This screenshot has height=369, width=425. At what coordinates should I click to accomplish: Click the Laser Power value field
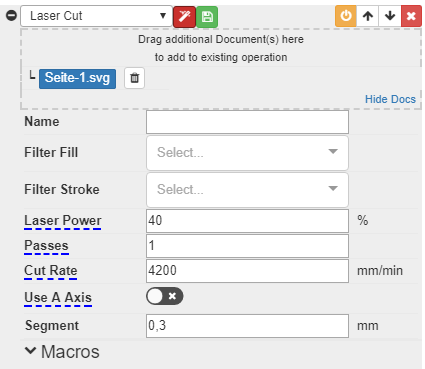coord(247,221)
